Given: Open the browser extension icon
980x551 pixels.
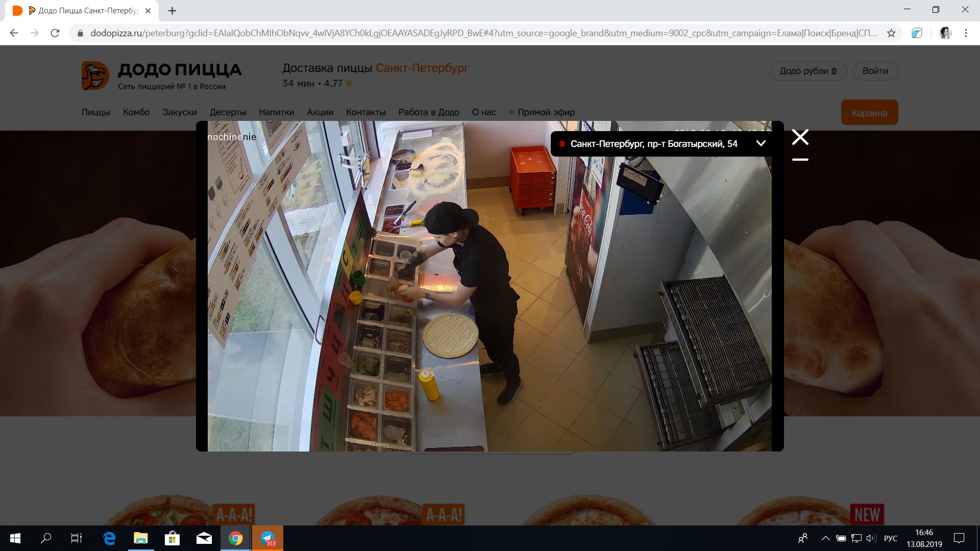Looking at the screenshot, I should point(917,33).
